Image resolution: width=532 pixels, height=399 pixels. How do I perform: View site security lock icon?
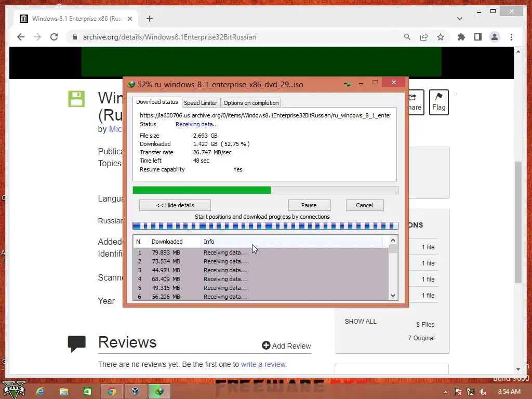coord(75,37)
